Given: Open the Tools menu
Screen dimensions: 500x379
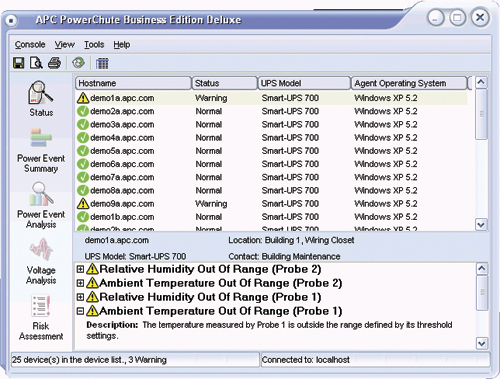Looking at the screenshot, I should coord(94,45).
